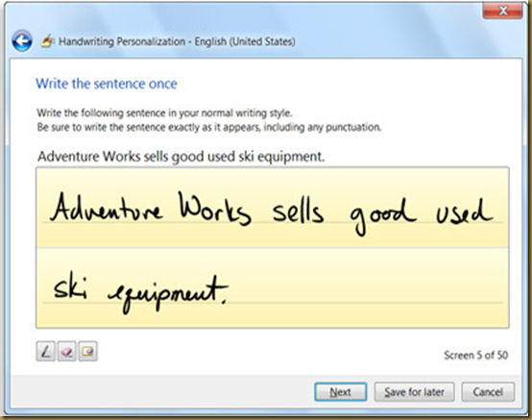Click the window title text 'Handwriting Personalization'
This screenshot has height=420, width=532.
122,41
